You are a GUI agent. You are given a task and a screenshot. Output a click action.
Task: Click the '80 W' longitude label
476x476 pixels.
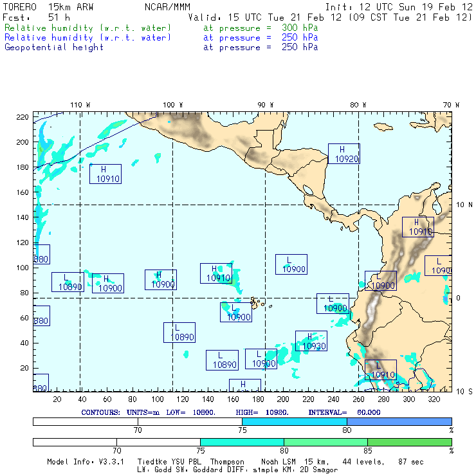click(358, 105)
